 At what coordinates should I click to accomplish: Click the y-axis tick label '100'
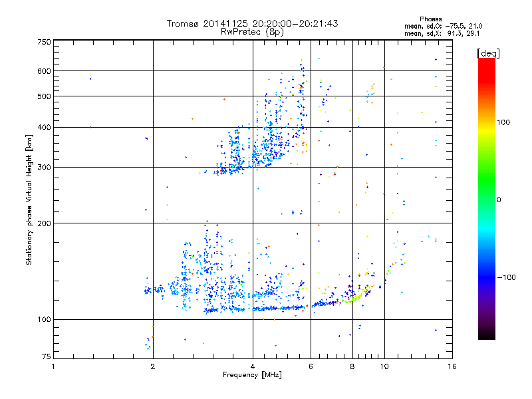pos(45,320)
